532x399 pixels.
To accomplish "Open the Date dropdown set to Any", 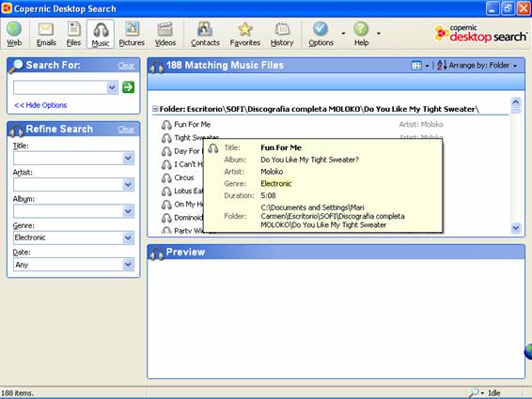I will pyautogui.click(x=128, y=265).
